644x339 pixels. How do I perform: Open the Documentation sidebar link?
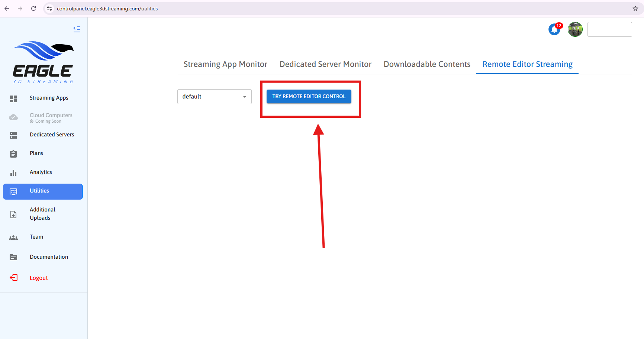tap(49, 257)
